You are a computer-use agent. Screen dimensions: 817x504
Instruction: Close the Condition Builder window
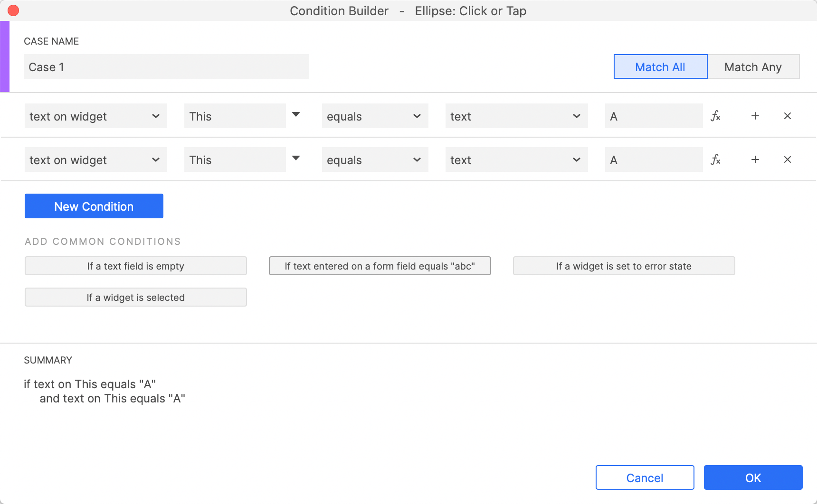point(13,10)
